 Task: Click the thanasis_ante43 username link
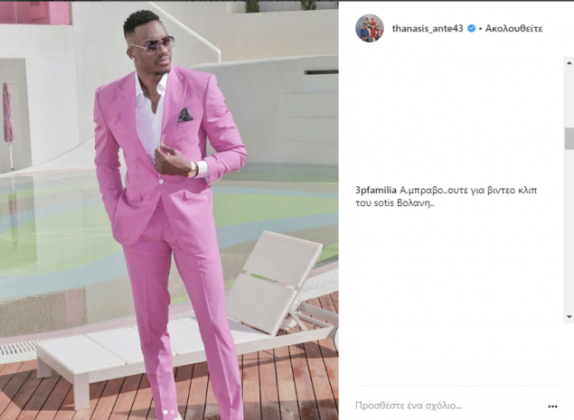tap(428, 28)
